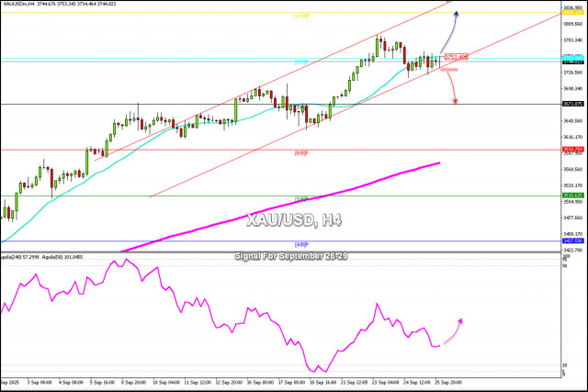Click the cyan 8/8 P level label

301,62
